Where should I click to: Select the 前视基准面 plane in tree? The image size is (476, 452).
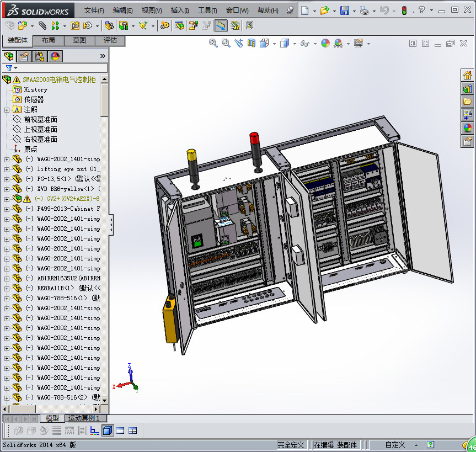[40, 119]
